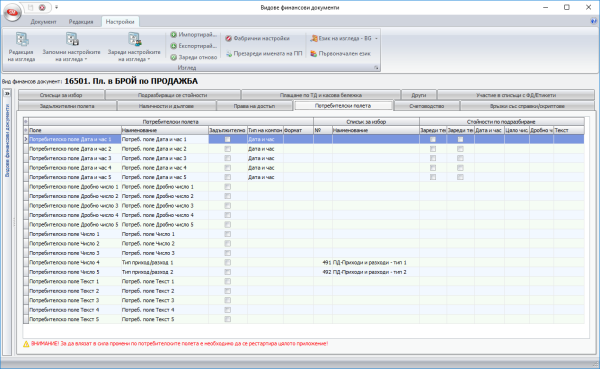This screenshot has width=600, height=369.
Task: Toggle Задължително for Потреб. поле Текст 5 row
Action: click(228, 319)
